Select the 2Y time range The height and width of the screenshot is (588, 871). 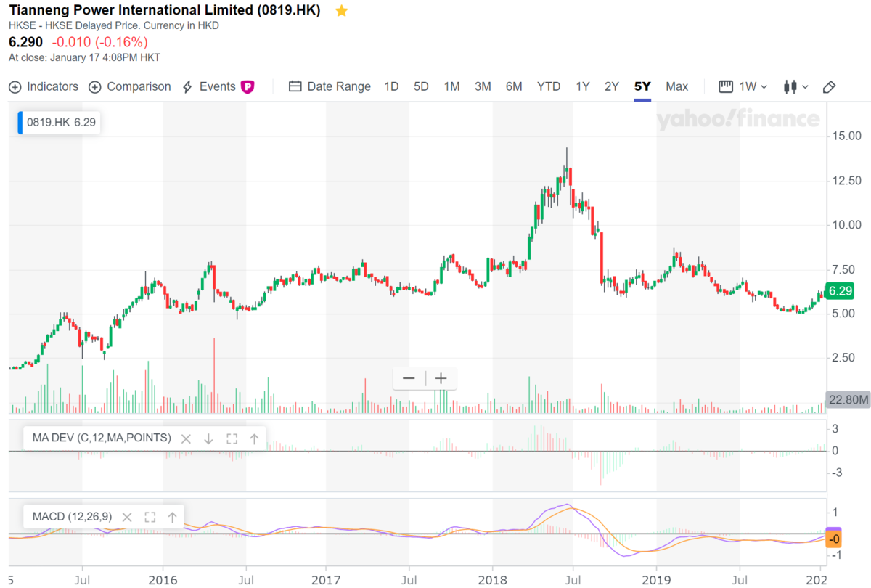tap(612, 86)
